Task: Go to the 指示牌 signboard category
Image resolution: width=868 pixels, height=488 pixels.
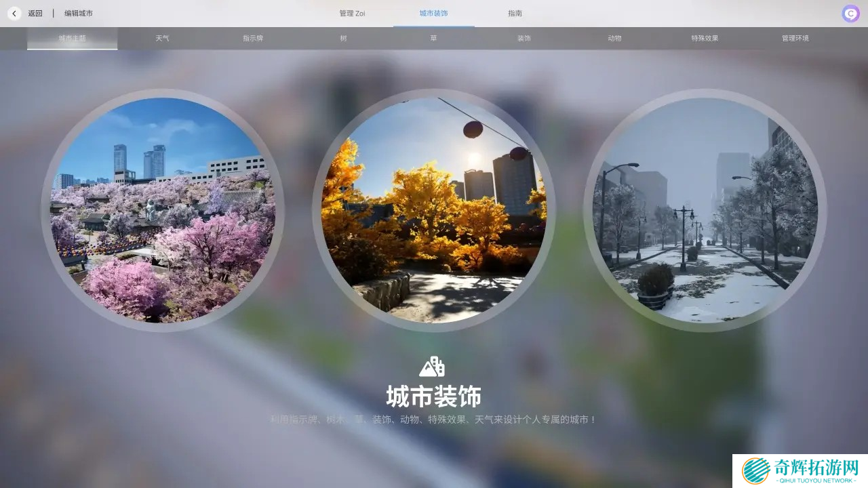Action: click(x=253, y=39)
